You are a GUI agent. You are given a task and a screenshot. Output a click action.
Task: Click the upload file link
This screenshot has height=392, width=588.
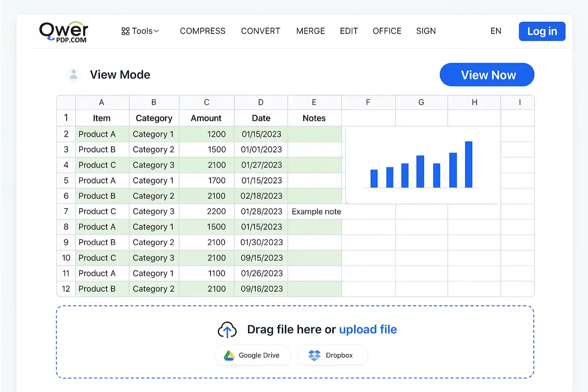pyautogui.click(x=368, y=329)
